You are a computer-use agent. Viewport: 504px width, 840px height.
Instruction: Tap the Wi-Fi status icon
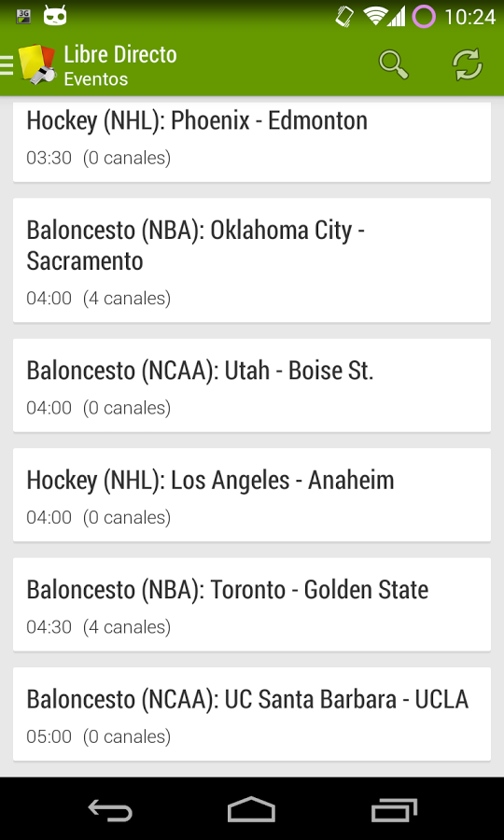[x=375, y=16]
